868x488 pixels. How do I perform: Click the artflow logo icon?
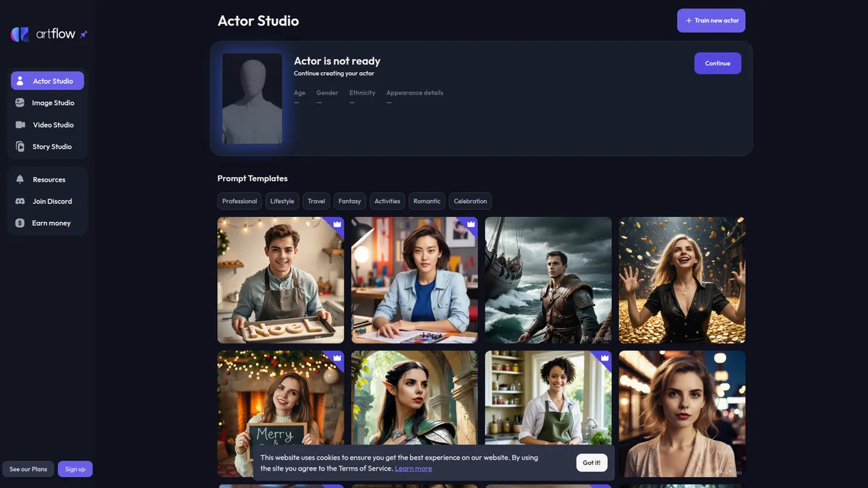click(20, 34)
